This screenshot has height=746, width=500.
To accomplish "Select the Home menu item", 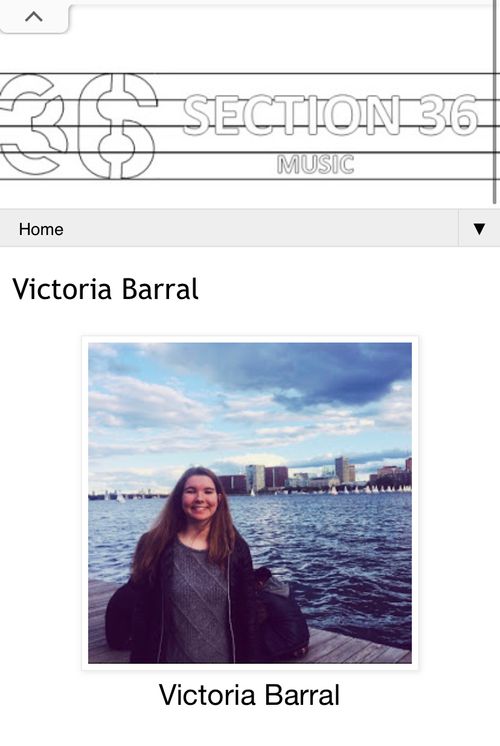I will tap(41, 229).
